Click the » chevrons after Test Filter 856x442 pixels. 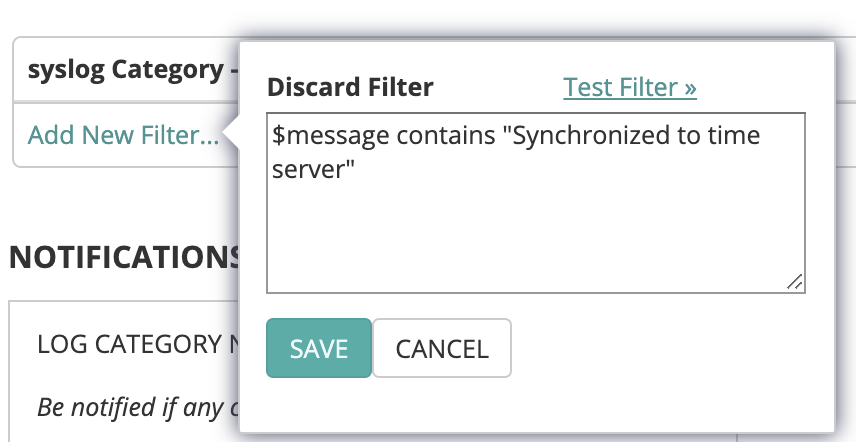(687, 87)
